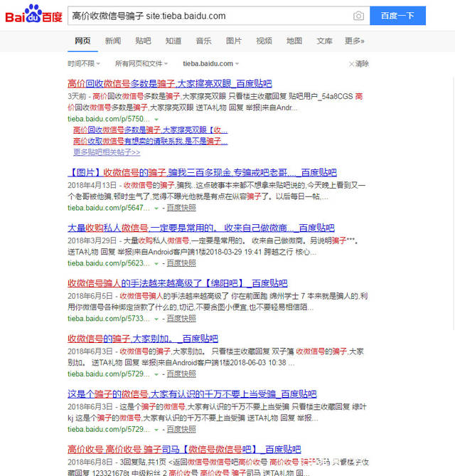Click URL text tieba.baidu.com/p/5647...
Screen dimensions: 455x476
(109, 208)
